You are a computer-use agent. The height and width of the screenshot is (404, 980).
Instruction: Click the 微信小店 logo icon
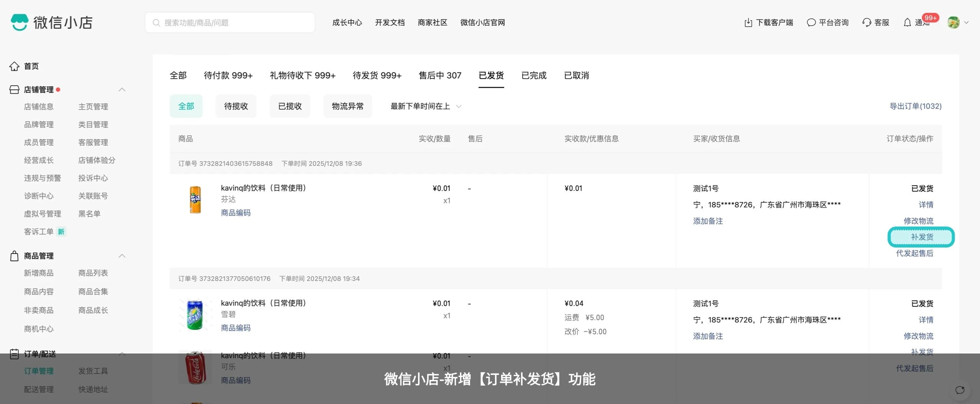[19, 22]
